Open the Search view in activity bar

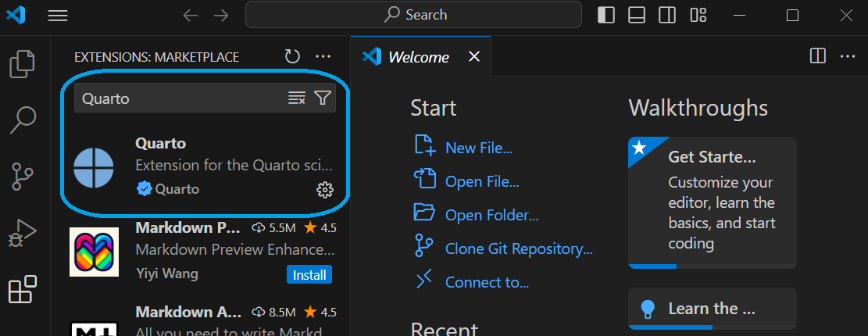pyautogui.click(x=23, y=120)
